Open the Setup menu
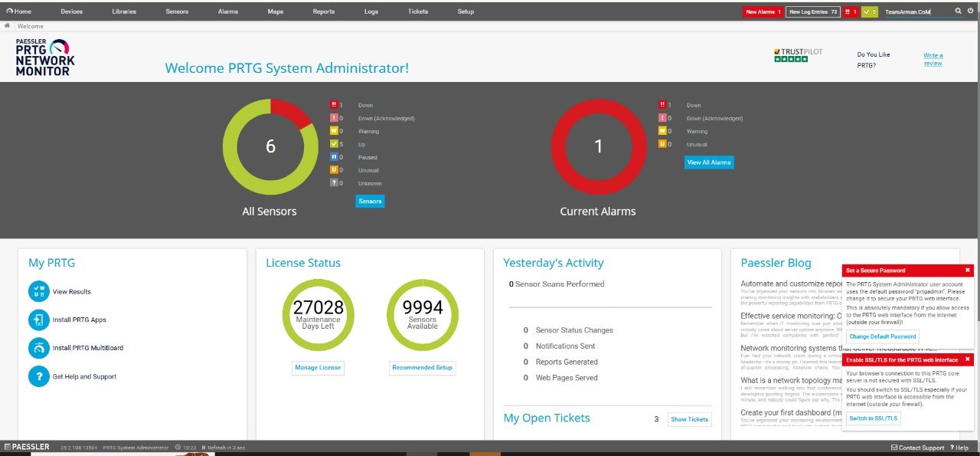The width and height of the screenshot is (980, 456). pos(465,11)
